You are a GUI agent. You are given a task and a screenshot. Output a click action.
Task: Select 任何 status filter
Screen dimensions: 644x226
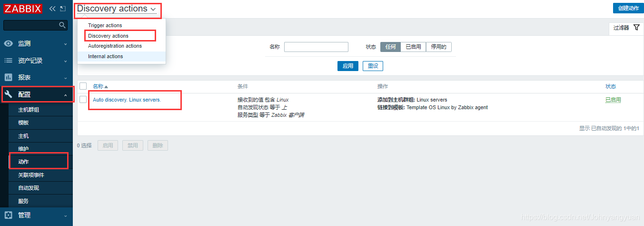tap(390, 47)
